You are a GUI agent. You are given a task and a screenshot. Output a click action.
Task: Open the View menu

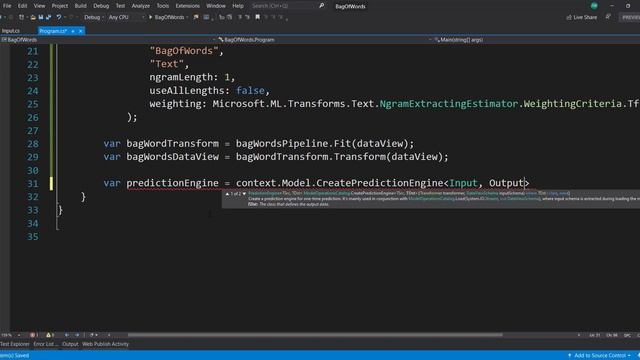[x=39, y=6]
